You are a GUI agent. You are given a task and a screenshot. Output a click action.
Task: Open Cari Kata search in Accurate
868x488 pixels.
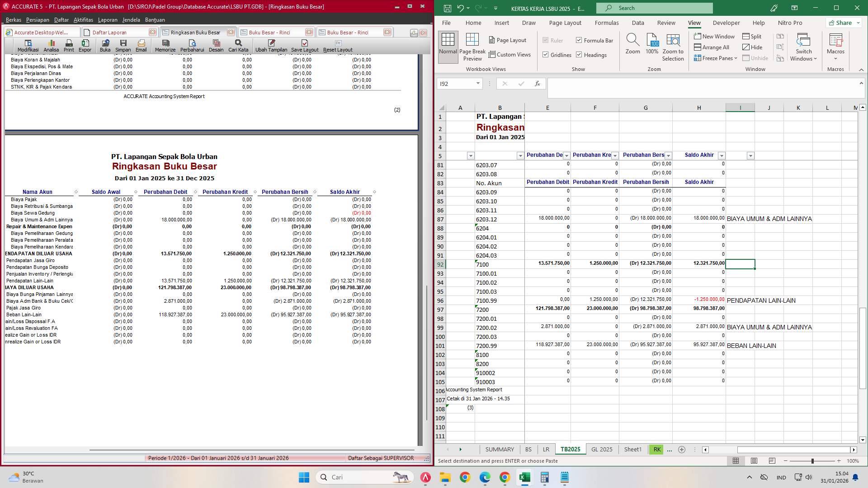click(238, 45)
